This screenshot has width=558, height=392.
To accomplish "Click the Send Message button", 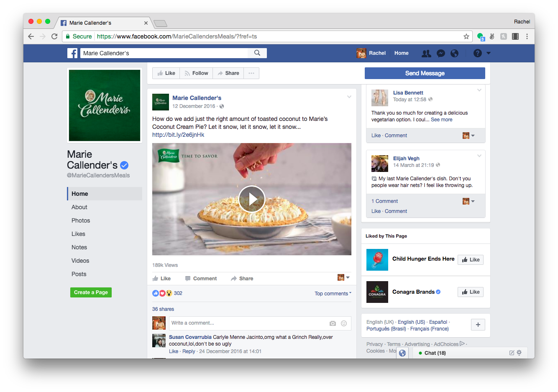I will (425, 73).
